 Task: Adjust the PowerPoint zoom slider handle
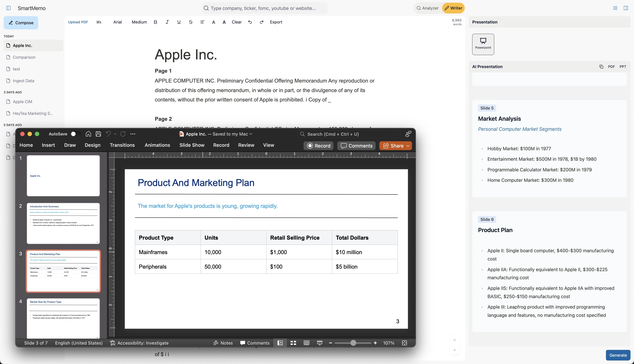pyautogui.click(x=353, y=343)
